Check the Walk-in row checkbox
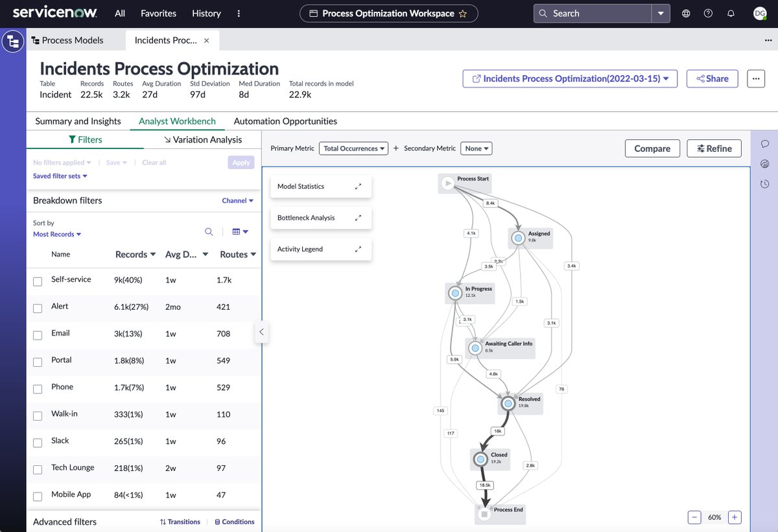Viewport: 778px width, 532px height. pos(38,416)
